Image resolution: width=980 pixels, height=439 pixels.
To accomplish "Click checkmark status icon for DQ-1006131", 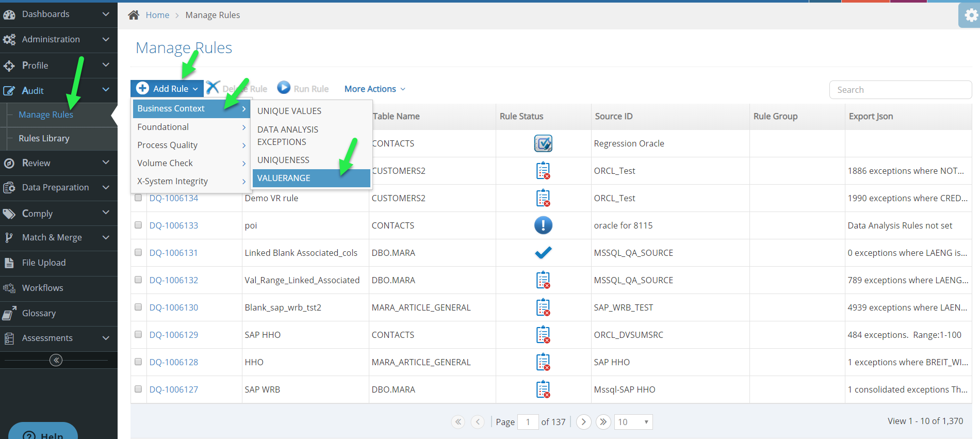I will (543, 253).
